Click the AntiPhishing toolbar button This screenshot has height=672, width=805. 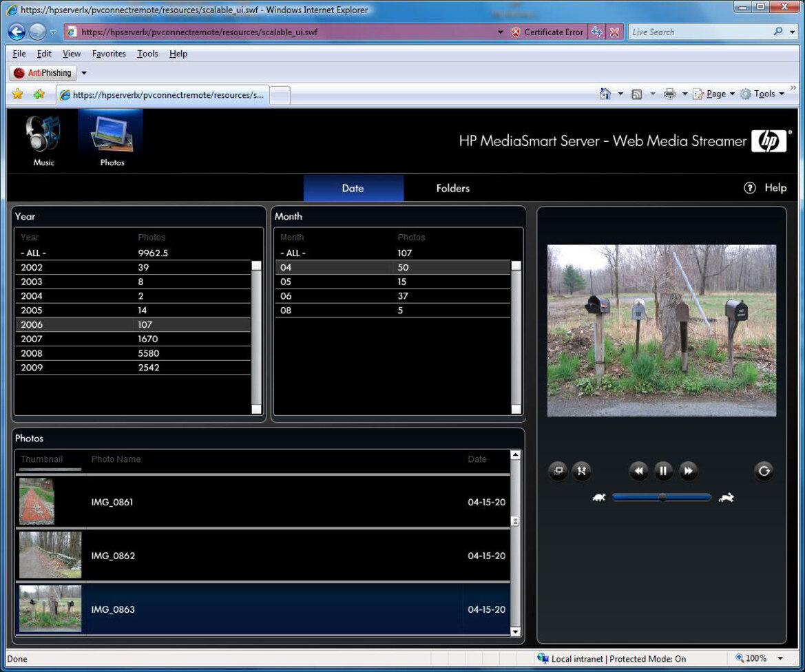pos(43,73)
